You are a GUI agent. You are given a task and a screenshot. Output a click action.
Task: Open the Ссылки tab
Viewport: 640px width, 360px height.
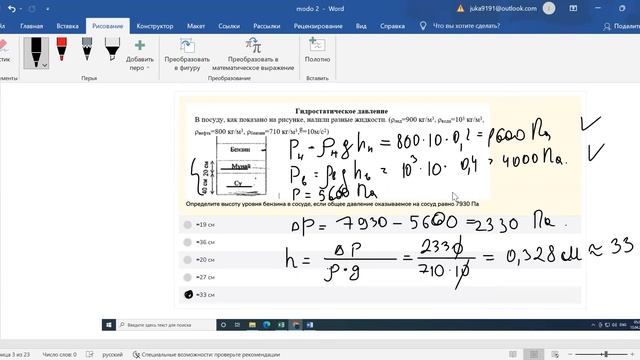pos(229,26)
